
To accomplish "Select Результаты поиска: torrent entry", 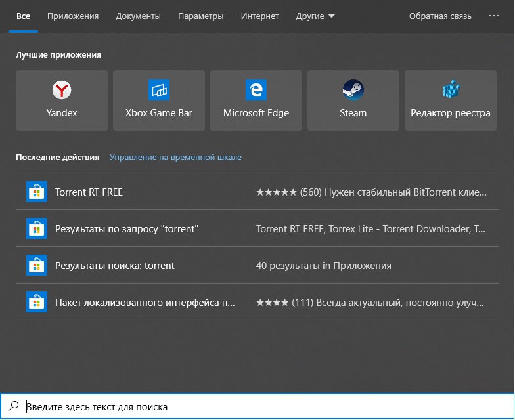I will (x=257, y=265).
